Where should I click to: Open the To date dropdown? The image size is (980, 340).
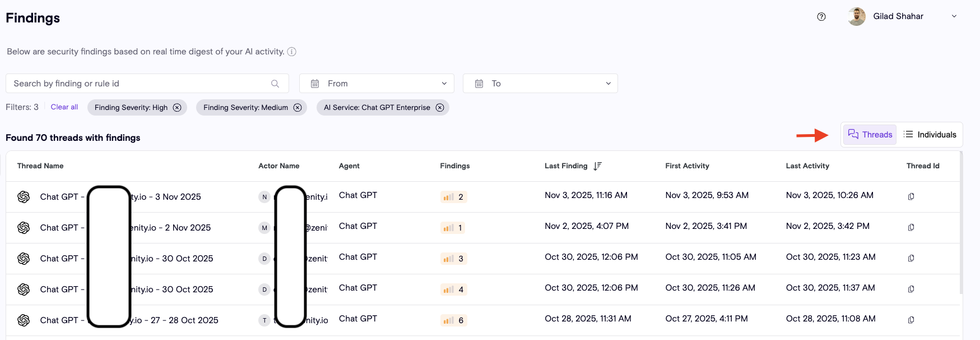[x=540, y=84]
